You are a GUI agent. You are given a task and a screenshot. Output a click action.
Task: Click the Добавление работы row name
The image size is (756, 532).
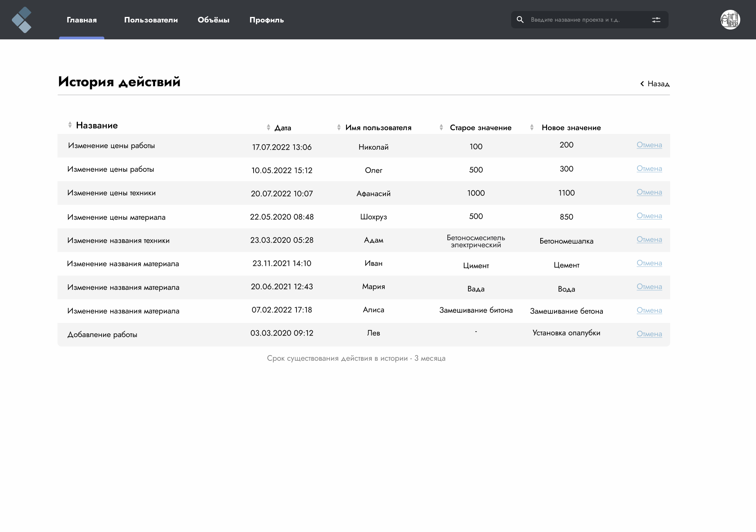pos(102,335)
